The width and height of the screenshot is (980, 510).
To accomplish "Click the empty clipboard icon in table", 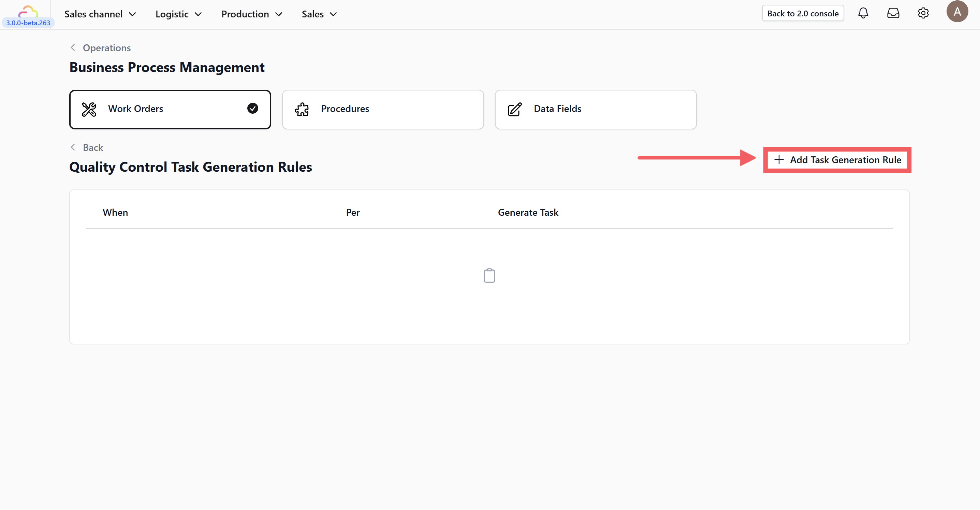I will (x=489, y=275).
